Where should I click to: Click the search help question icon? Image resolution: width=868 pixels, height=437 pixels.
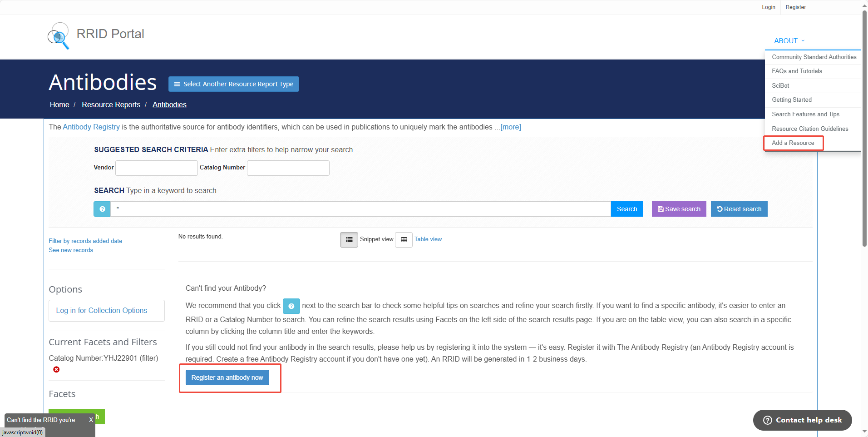(102, 209)
